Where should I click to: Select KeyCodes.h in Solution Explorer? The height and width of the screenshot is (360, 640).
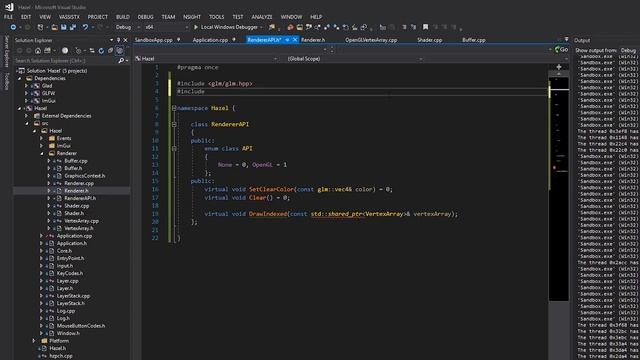(70, 273)
